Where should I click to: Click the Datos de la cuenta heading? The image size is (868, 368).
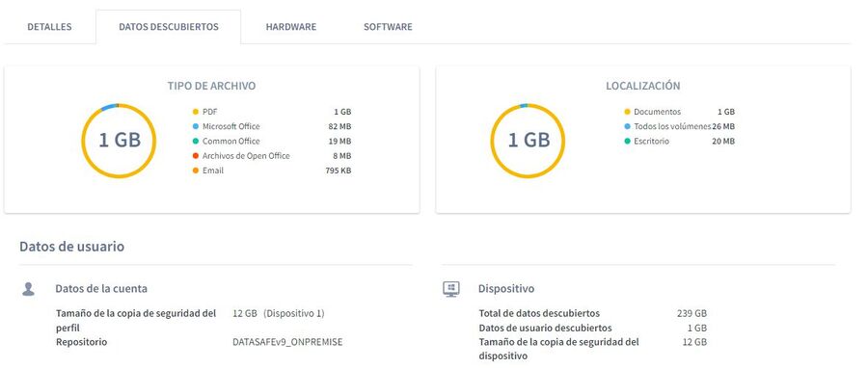[x=101, y=288]
